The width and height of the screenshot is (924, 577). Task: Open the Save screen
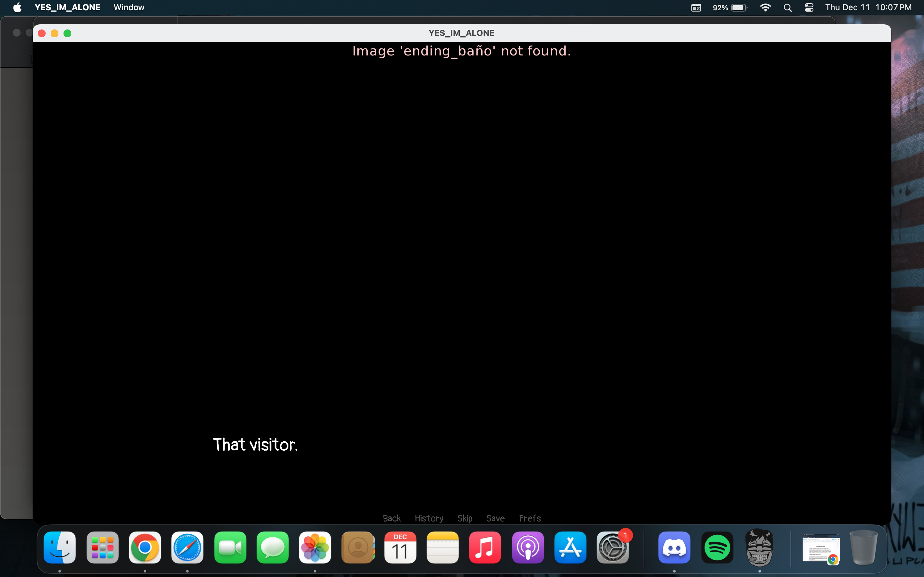coord(495,518)
